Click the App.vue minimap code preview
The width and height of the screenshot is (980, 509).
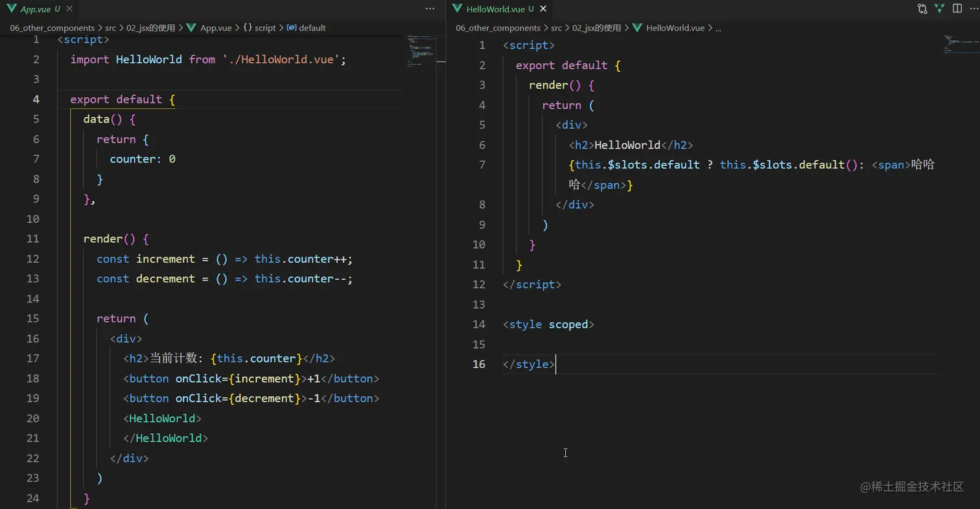point(421,51)
